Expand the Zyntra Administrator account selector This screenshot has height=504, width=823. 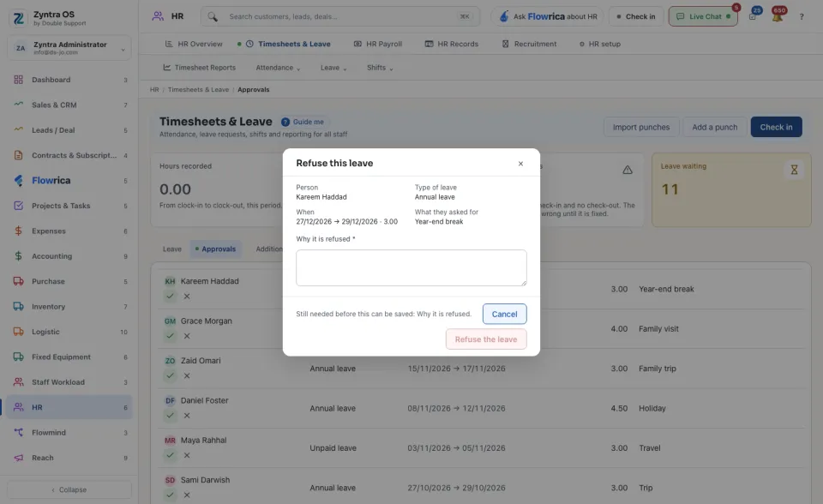coord(69,48)
